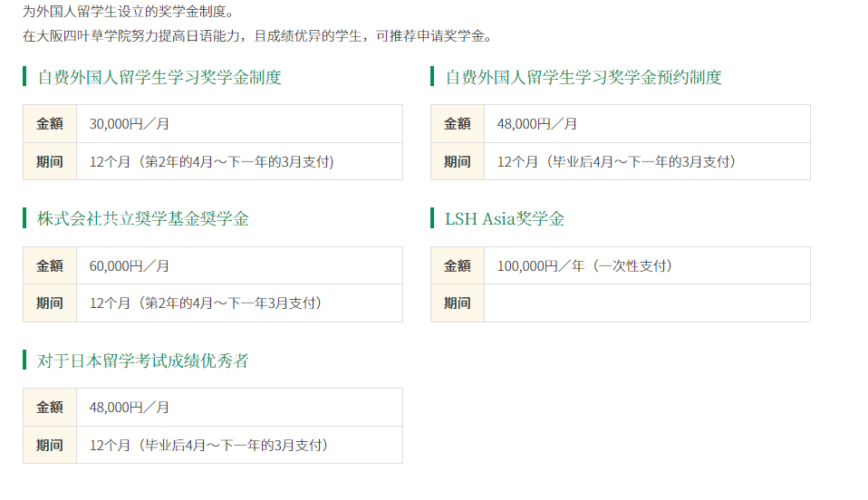Image resolution: width=868 pixels, height=500 pixels.
Task: Select the 60,000円／月 amount cell
Action: [239, 265]
